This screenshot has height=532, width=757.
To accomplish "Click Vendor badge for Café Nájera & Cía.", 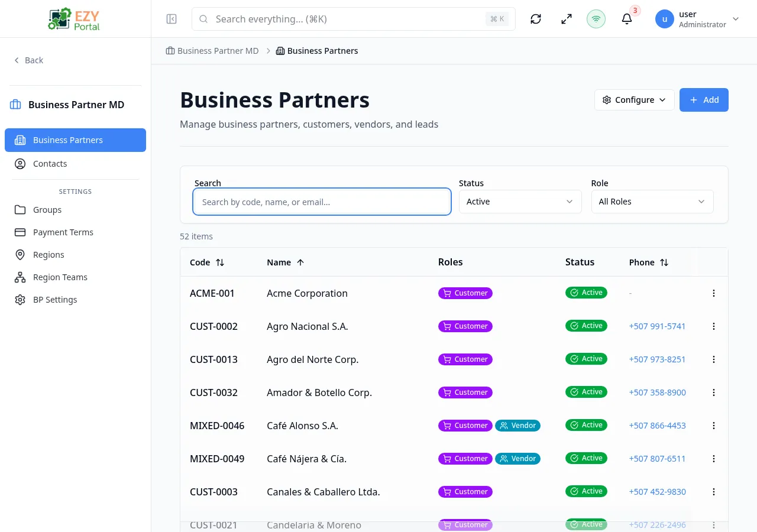I will point(517,459).
